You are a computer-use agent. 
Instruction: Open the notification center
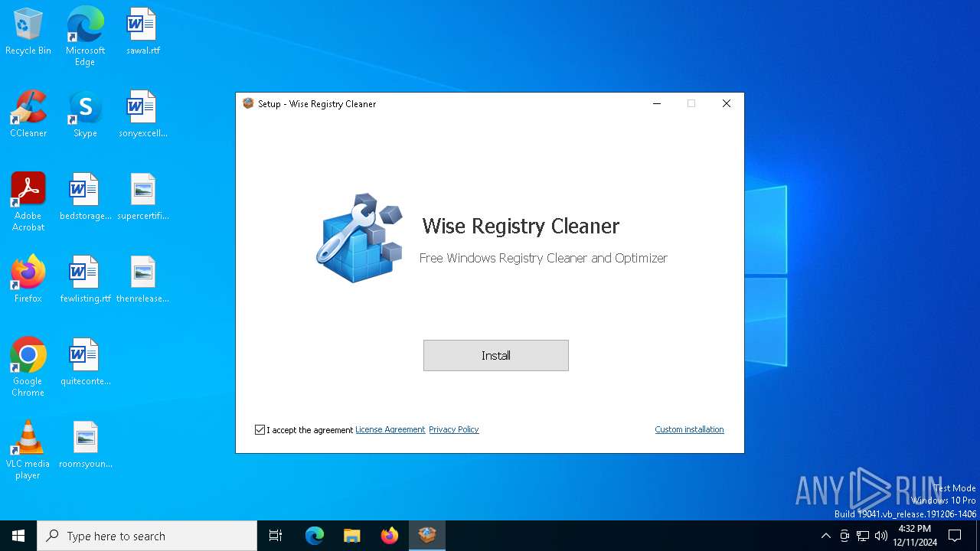click(955, 536)
